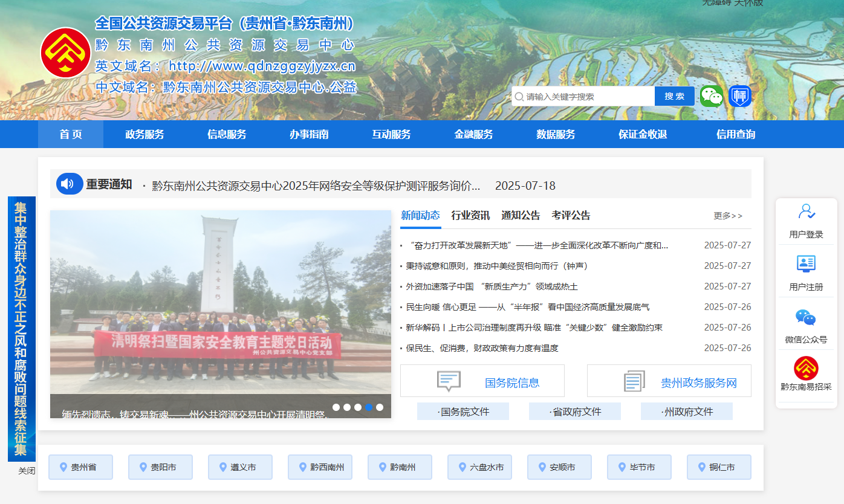The image size is (844, 504).
Task: Open 用户注册 via its sidebar icon
Action: click(806, 265)
